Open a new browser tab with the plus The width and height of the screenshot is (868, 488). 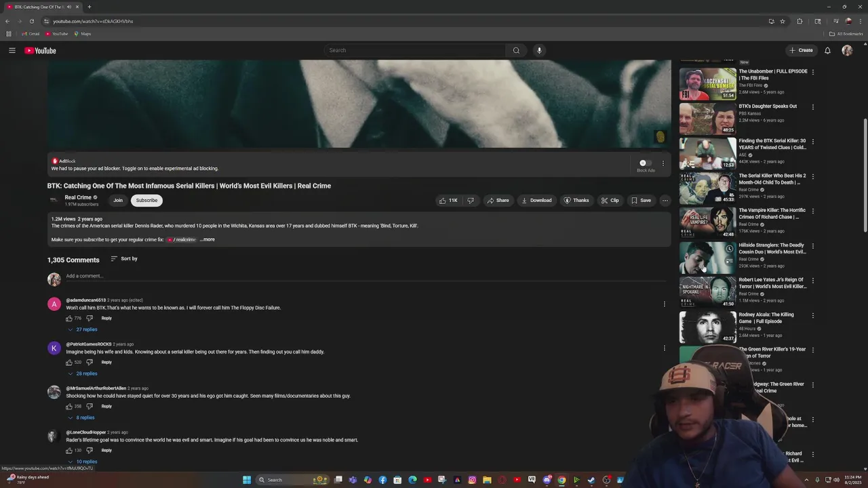click(90, 7)
